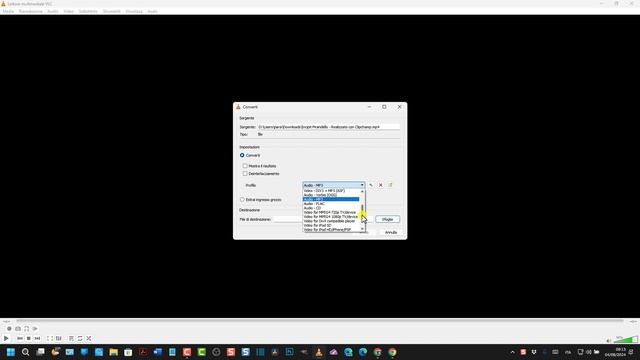Click the Sfoglia browse button
This screenshot has width=640, height=360.
click(387, 220)
